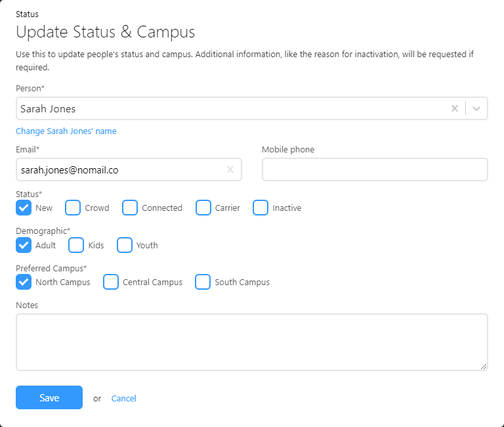The height and width of the screenshot is (427, 504).
Task: Uncheck the Adult demographic checkbox
Action: pos(24,245)
